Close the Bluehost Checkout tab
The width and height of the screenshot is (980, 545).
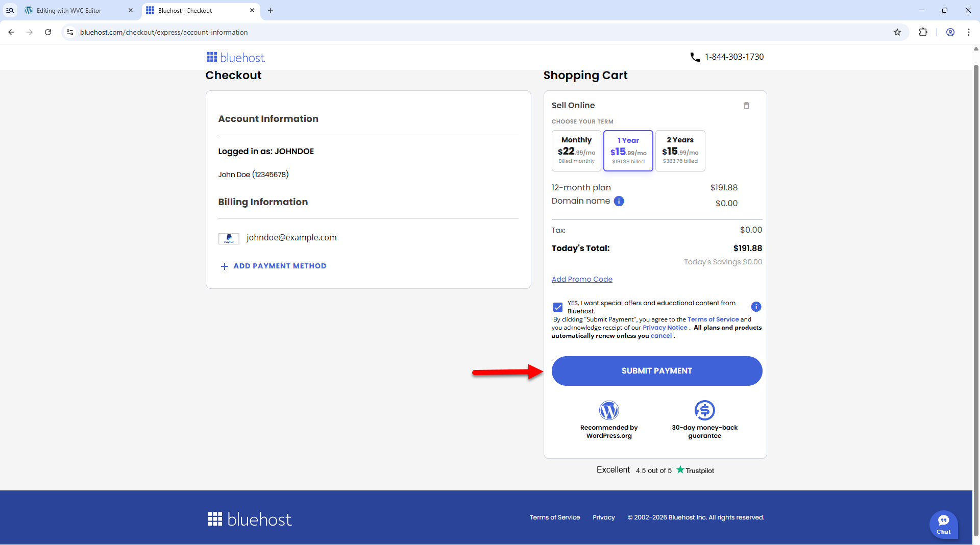(252, 10)
